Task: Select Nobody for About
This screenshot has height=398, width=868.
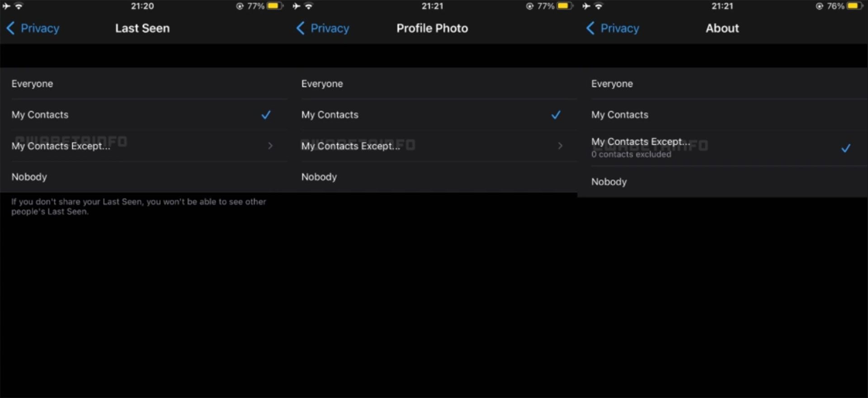Action: pyautogui.click(x=723, y=182)
